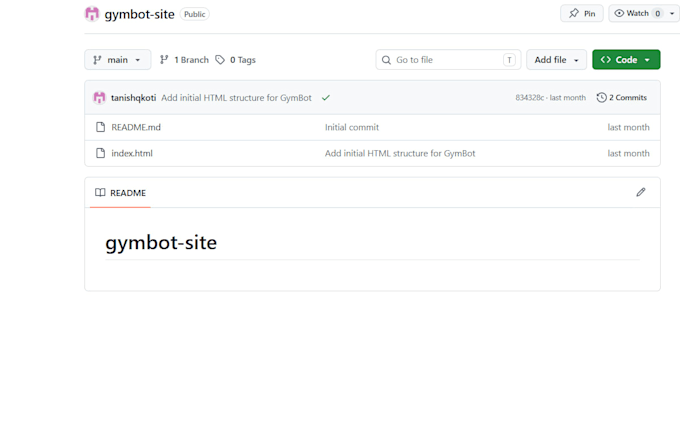Image resolution: width=680 pixels, height=429 pixels.
Task: Click the magnifier icon in file search
Action: click(386, 60)
